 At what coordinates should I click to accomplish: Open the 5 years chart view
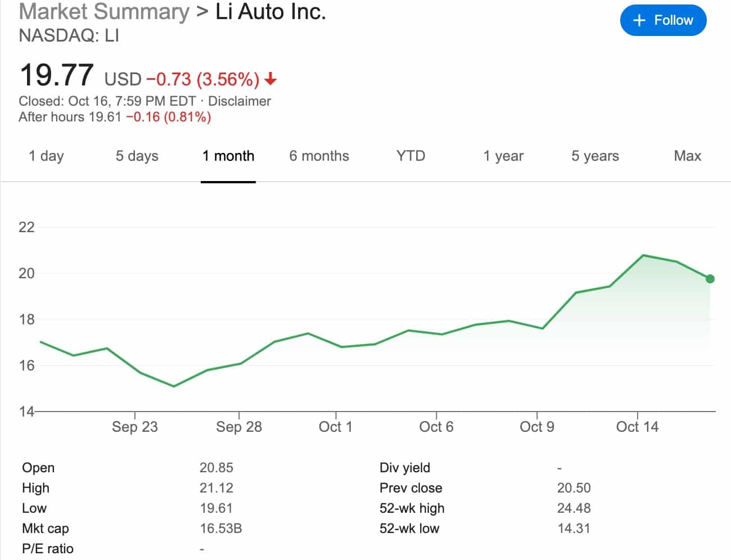pyautogui.click(x=595, y=156)
